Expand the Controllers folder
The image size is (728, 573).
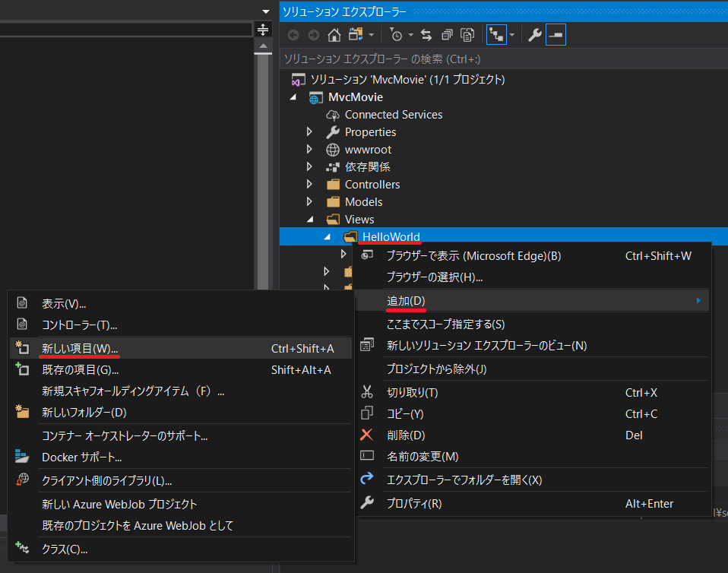pos(310,184)
